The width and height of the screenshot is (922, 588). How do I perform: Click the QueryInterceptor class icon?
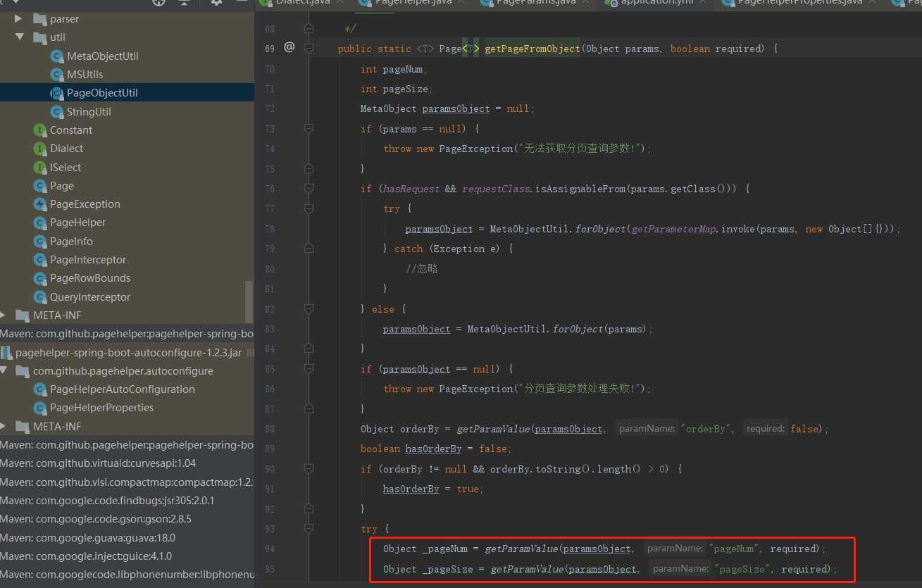coord(40,297)
